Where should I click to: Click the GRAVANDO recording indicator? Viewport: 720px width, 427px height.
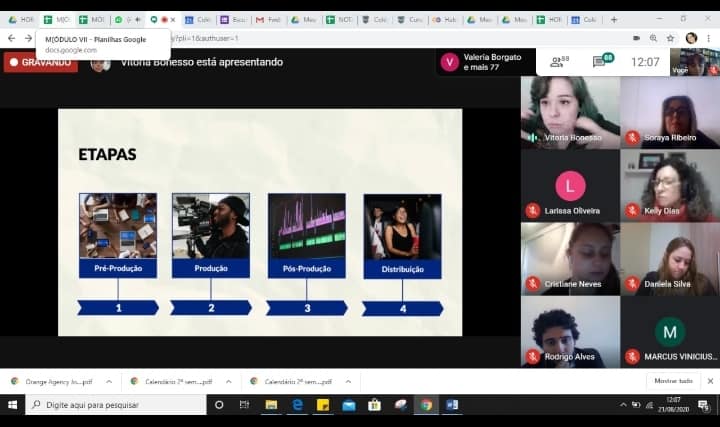point(40,62)
